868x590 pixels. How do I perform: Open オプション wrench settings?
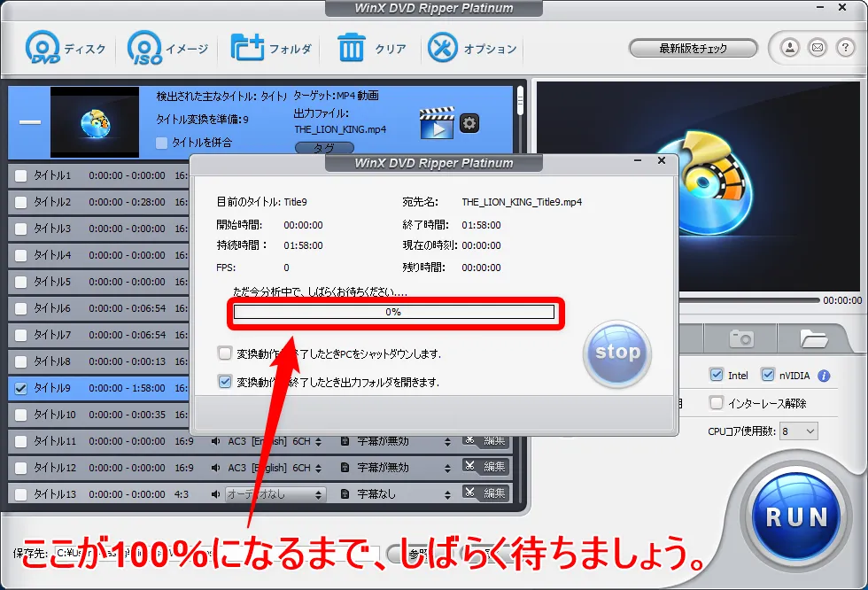(x=442, y=48)
